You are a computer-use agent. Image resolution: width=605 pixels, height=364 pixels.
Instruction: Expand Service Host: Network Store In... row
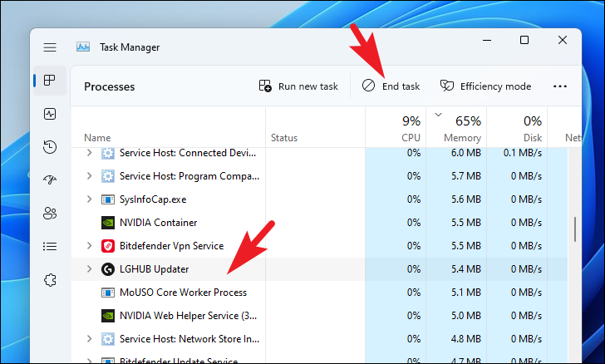coord(89,339)
